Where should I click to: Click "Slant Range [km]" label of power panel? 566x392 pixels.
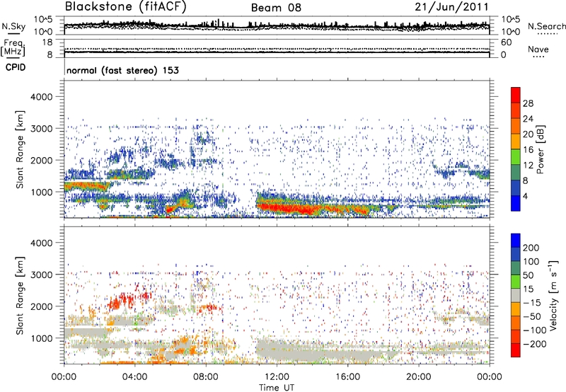pyautogui.click(x=20, y=150)
